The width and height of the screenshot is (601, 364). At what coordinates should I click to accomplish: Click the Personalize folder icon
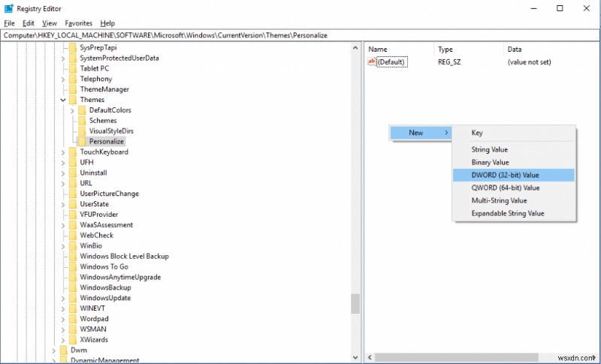point(82,141)
